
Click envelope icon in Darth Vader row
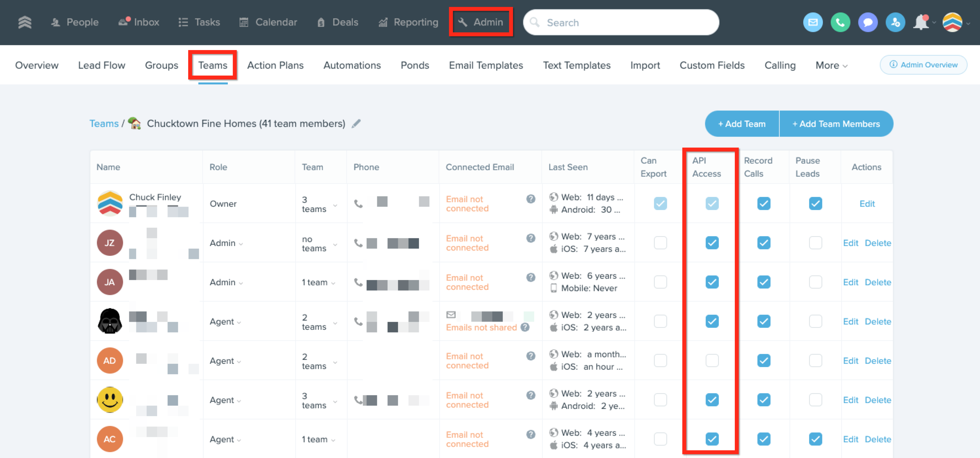point(451,315)
